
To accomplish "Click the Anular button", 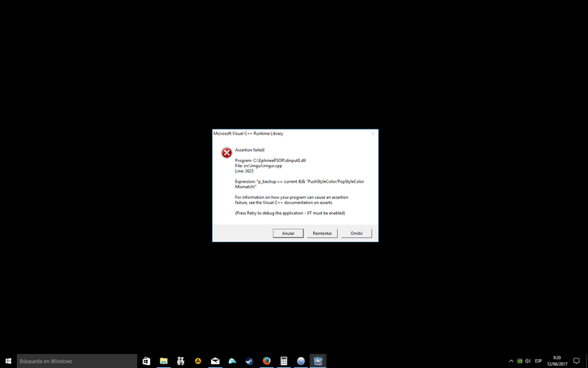I will pyautogui.click(x=288, y=233).
